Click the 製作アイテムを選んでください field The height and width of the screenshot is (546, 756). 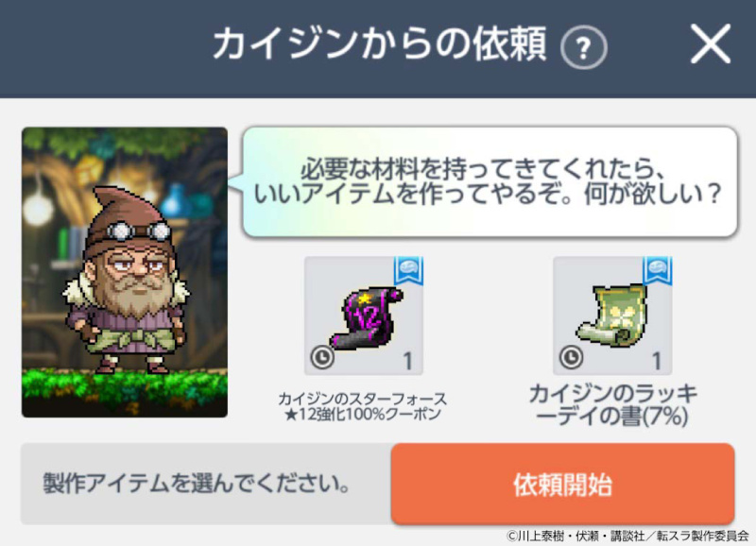(206, 484)
